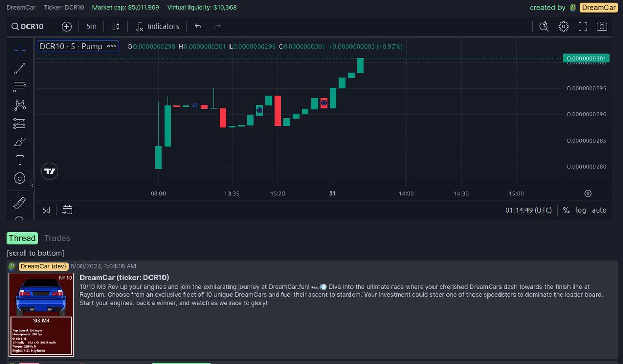Click the TradingView logo on chart

coord(49,171)
